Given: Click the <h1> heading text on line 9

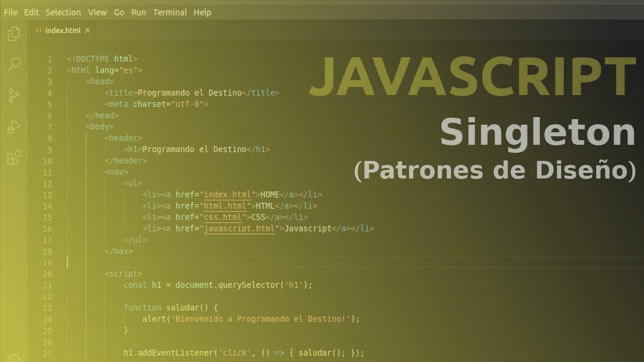Looking at the screenshot, I should [194, 149].
